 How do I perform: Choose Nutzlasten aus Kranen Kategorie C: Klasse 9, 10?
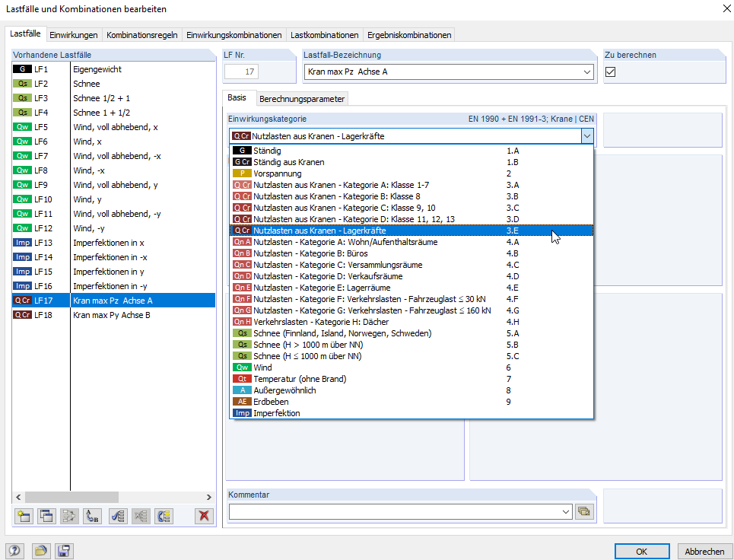[411, 208]
